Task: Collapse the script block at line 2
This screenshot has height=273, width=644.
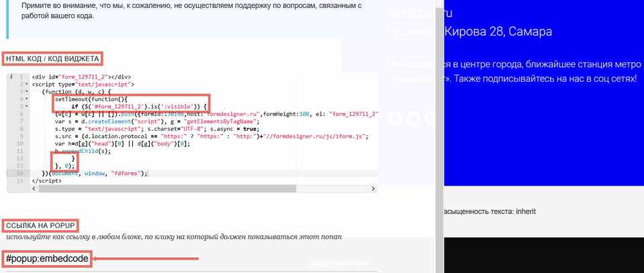Action: pyautogui.click(x=27, y=84)
